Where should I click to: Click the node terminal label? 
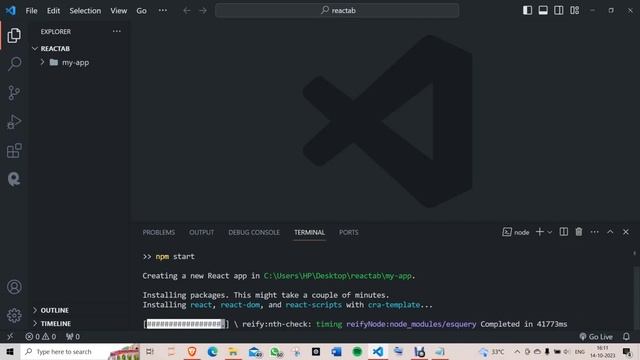click(516, 232)
